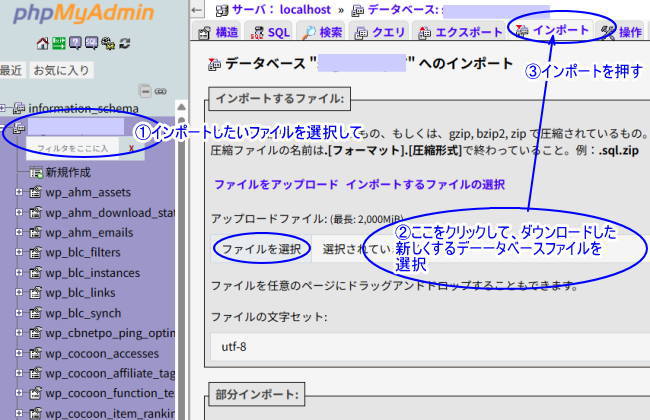Reload the navigation panel icon
The image size is (650, 420).
[124, 43]
